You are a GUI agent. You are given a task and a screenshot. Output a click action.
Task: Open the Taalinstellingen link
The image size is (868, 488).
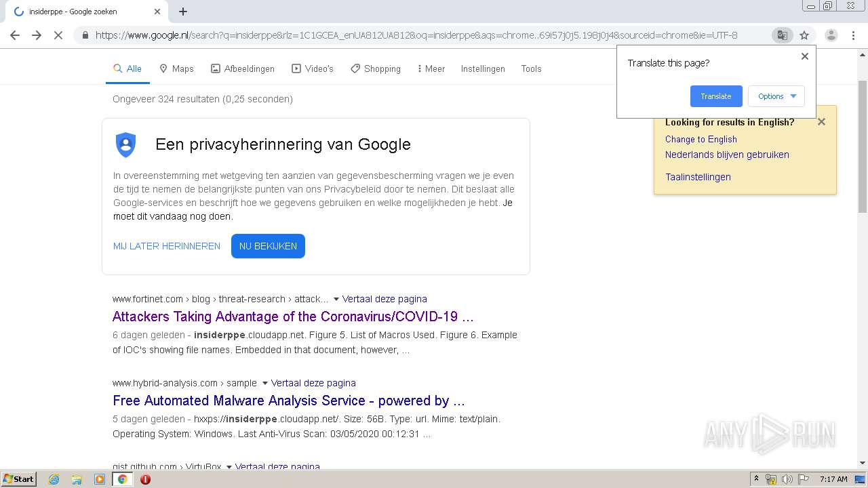pos(698,177)
